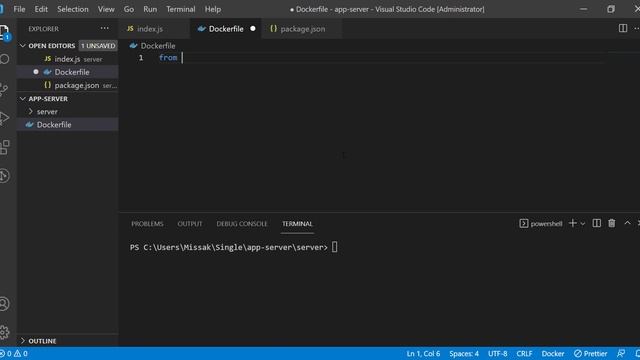
Task: Click the 1 UNSAVED badge
Action: click(98, 46)
